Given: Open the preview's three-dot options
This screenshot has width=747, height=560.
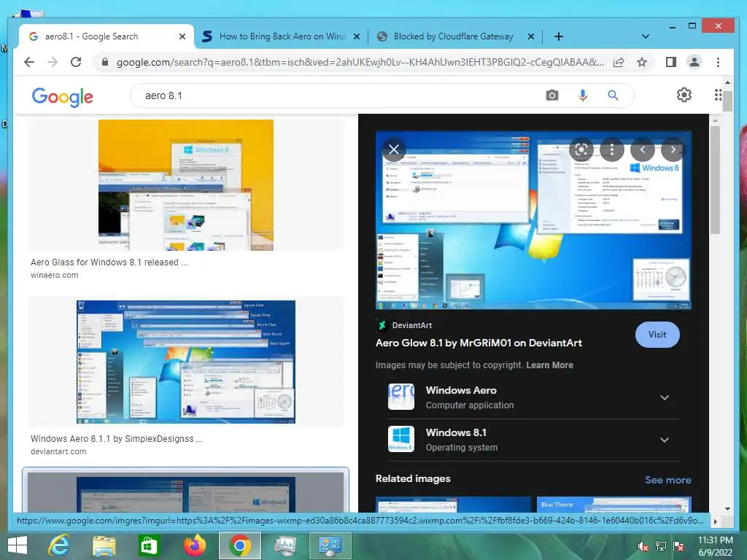Looking at the screenshot, I should tap(612, 149).
